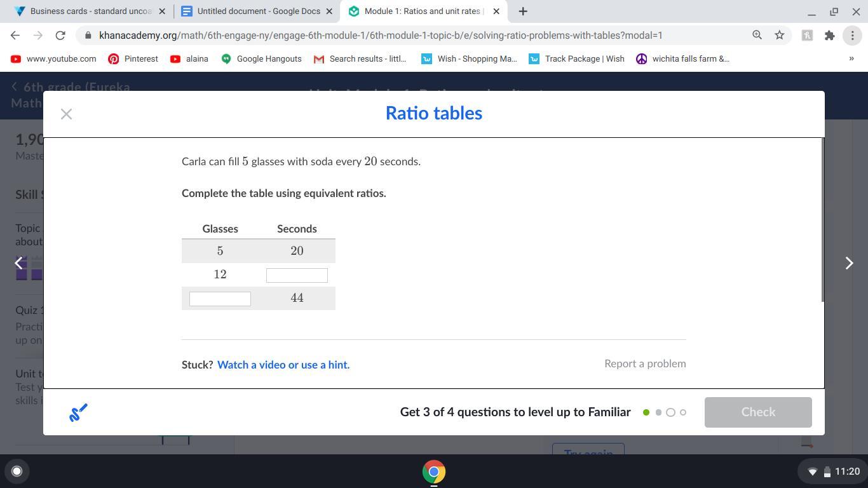Click the browser back arrow
Screen dimensions: 868x488
tap(15, 36)
